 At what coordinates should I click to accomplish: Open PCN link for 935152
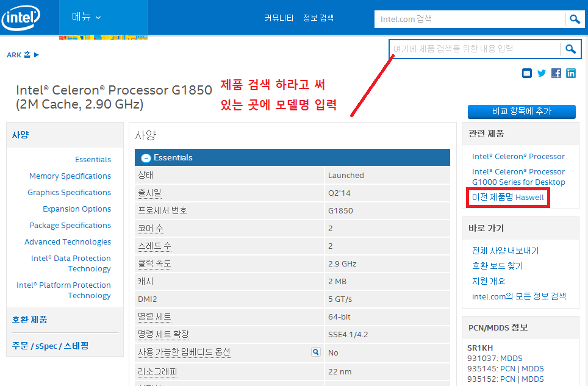(x=507, y=379)
